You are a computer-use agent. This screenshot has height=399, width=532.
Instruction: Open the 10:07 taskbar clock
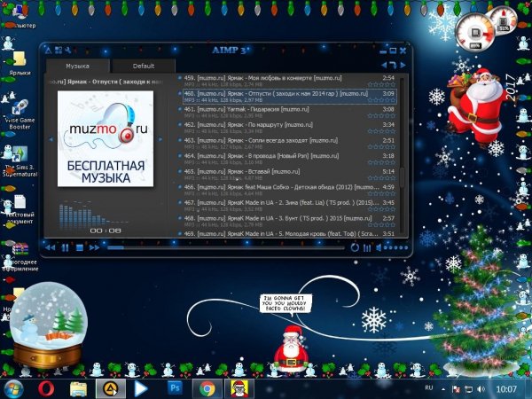point(506,389)
